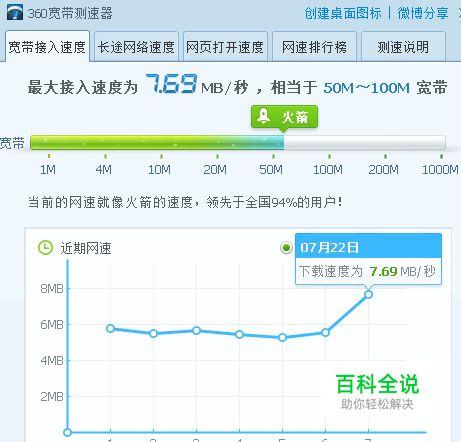Click the 1000M scale label
The height and width of the screenshot is (442, 461).
(x=440, y=170)
